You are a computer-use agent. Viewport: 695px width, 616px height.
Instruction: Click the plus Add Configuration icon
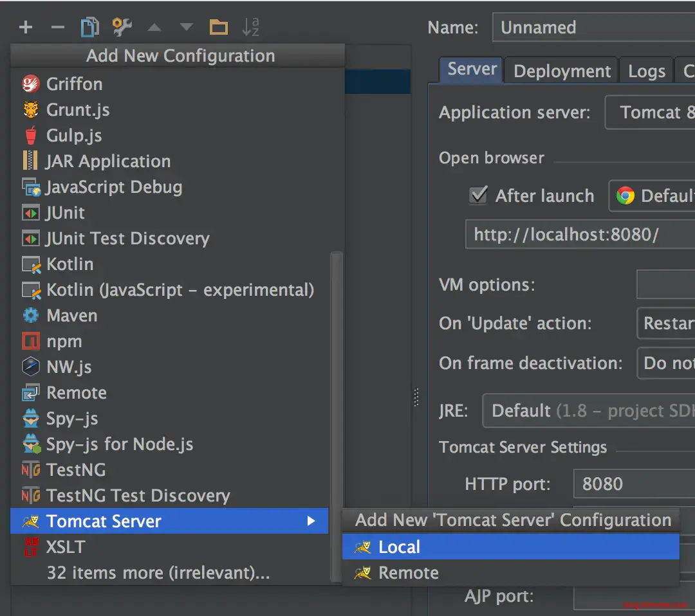(26, 27)
